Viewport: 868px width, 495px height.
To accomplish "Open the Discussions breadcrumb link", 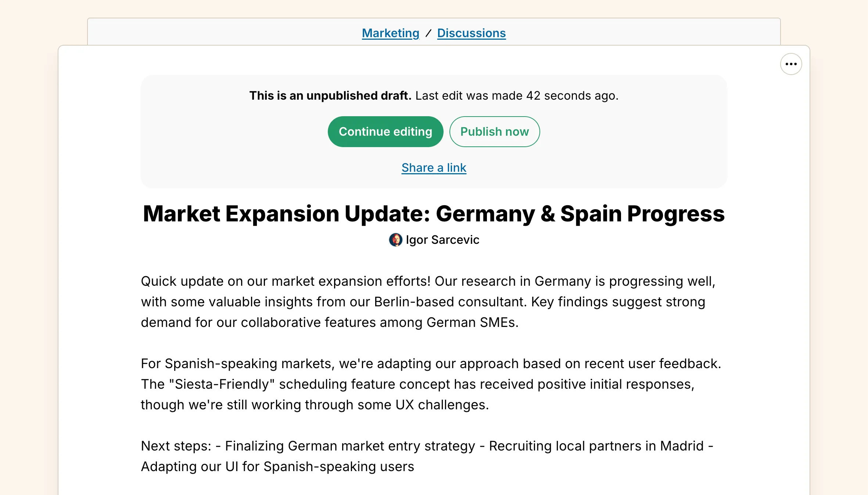I will [x=471, y=33].
